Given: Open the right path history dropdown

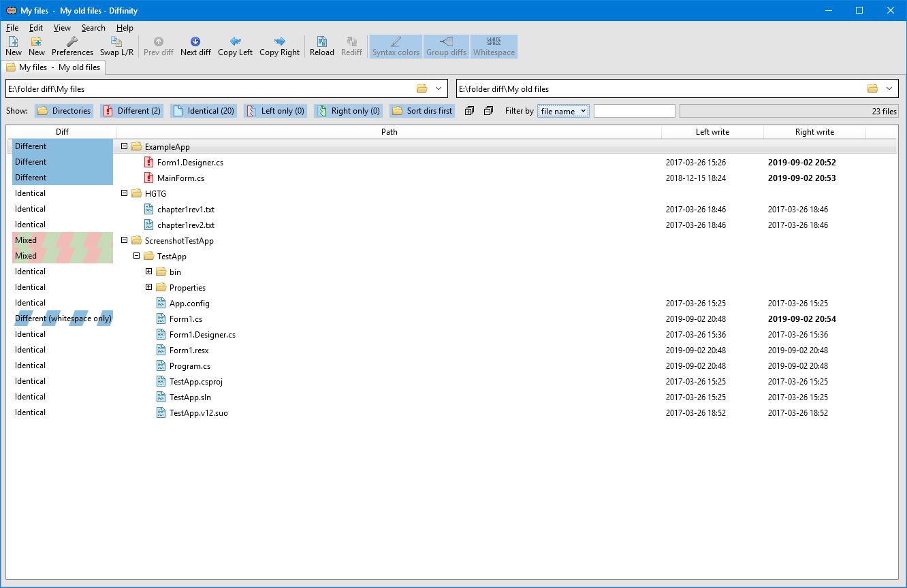Looking at the screenshot, I should pyautogui.click(x=889, y=88).
